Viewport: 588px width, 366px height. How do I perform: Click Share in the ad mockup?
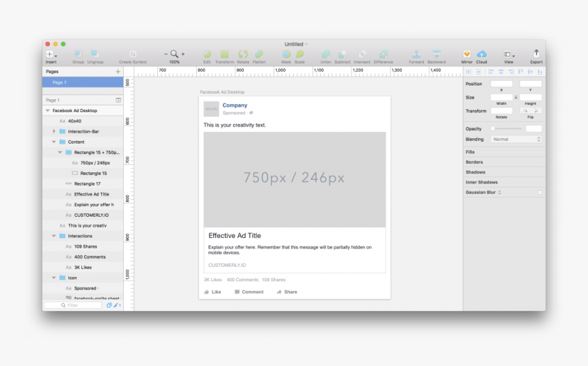287,291
